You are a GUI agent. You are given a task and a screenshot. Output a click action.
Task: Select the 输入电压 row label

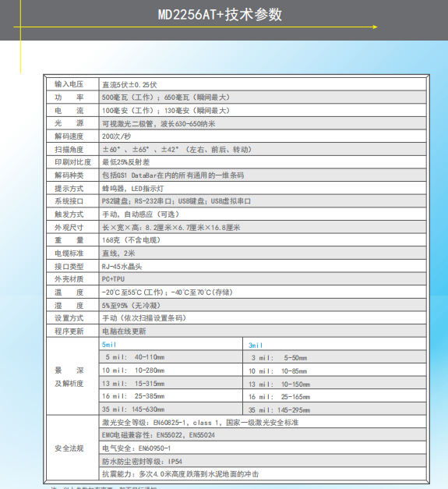[x=69, y=84]
